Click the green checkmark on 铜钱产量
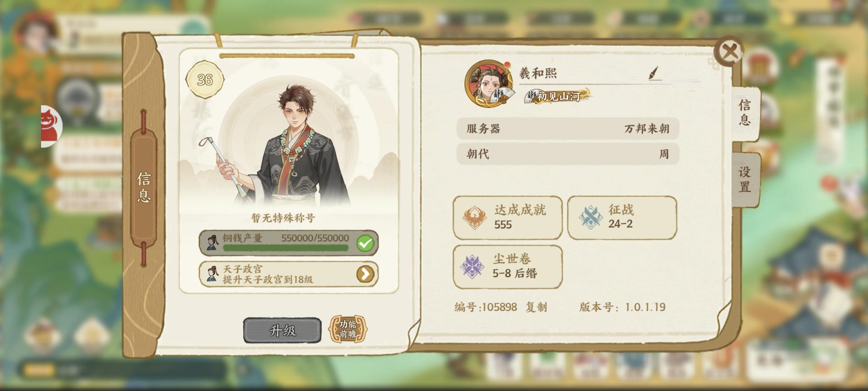The height and width of the screenshot is (391, 868). [x=365, y=243]
